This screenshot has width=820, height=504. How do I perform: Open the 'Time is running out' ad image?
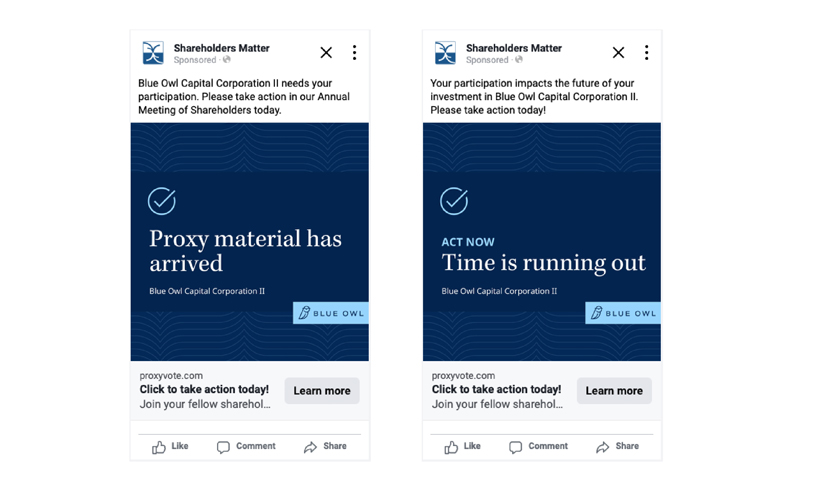pyautogui.click(x=542, y=242)
